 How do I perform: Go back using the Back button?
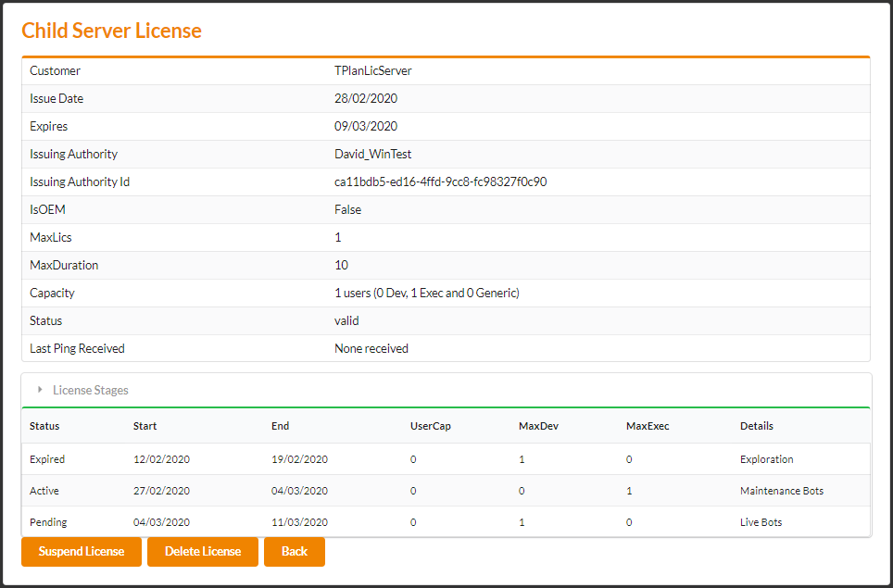pyautogui.click(x=294, y=551)
